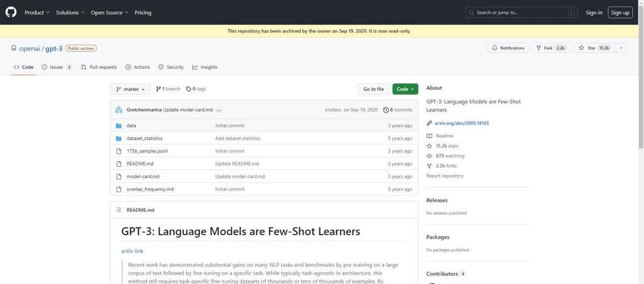
Task: Go to the Pricing page
Action: pos(143,12)
